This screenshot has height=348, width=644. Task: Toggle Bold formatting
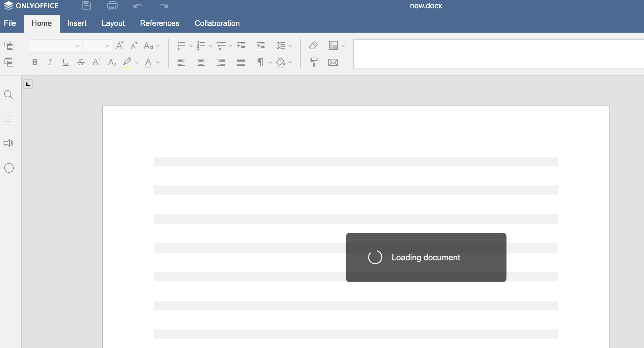tap(35, 62)
